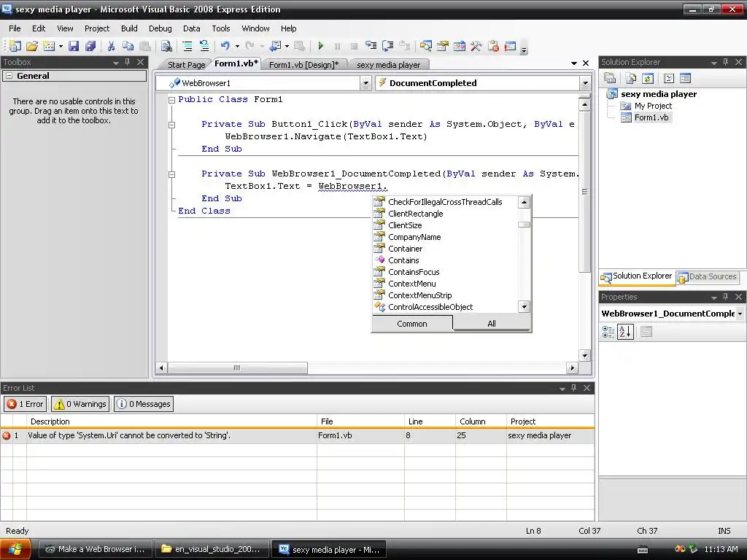Click the New Project toolbar icon
The width and height of the screenshot is (747, 560).
[x=15, y=46]
